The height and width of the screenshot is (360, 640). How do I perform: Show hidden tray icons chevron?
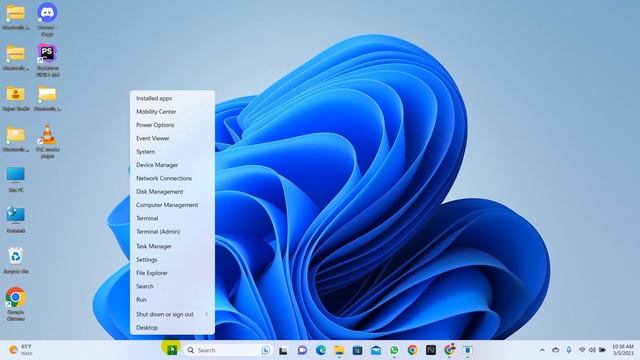tap(542, 350)
